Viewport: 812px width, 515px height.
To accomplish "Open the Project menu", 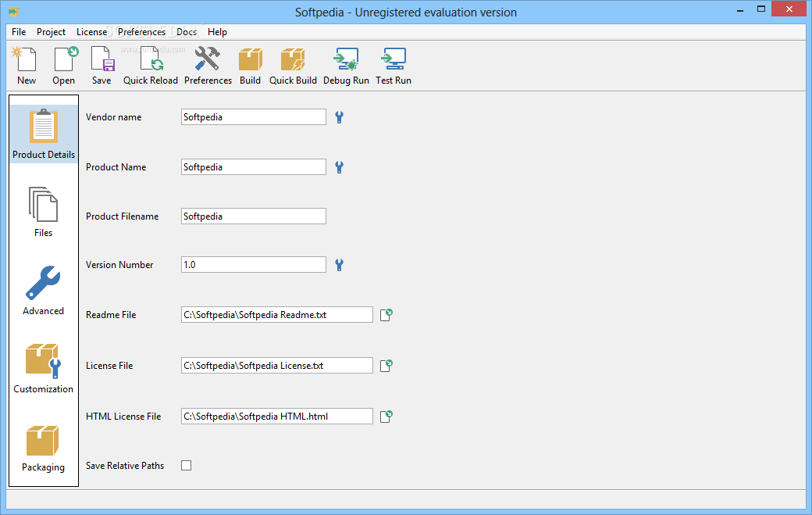I will pyautogui.click(x=51, y=31).
